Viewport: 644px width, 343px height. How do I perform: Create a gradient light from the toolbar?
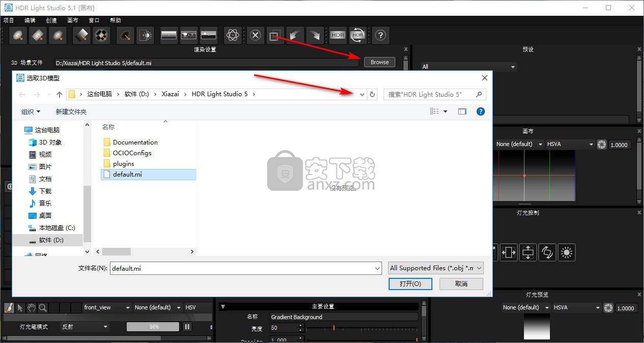click(x=82, y=36)
